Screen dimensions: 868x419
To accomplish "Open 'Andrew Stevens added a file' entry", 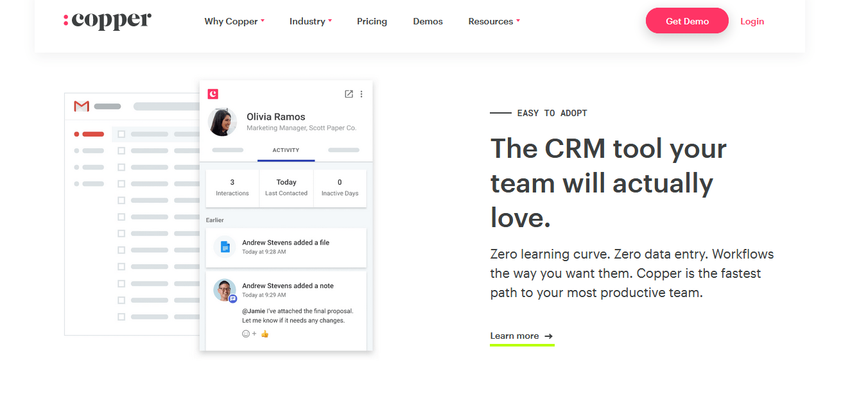I will (x=286, y=247).
